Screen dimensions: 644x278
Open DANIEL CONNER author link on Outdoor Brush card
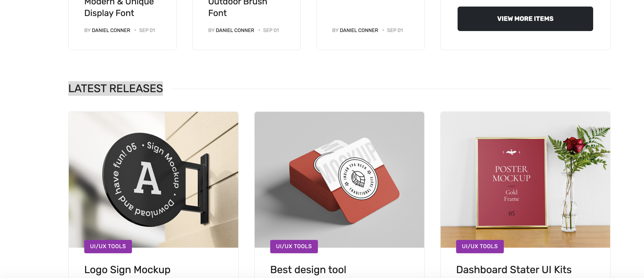click(235, 30)
